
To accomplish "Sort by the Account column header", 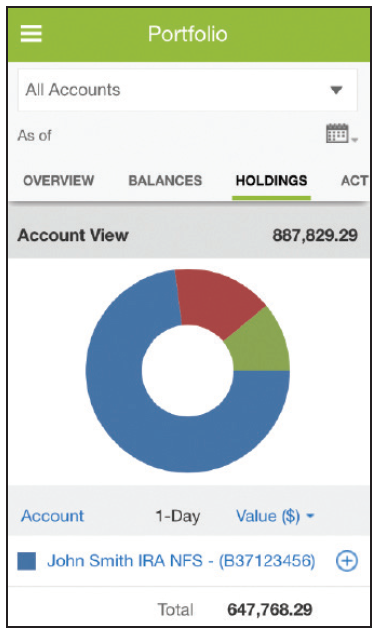I will tap(52, 516).
